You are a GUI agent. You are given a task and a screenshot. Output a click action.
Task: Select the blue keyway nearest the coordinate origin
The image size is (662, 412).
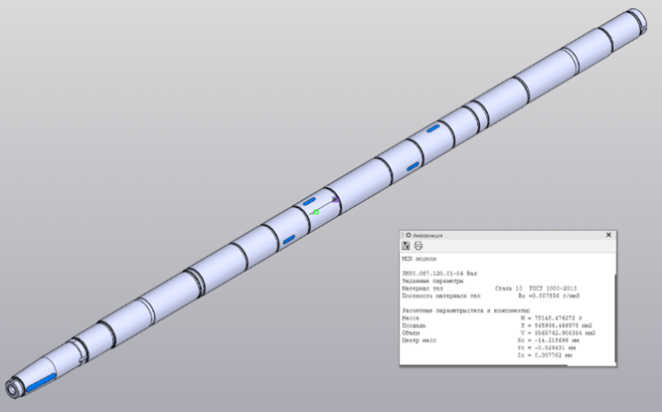[x=309, y=201]
